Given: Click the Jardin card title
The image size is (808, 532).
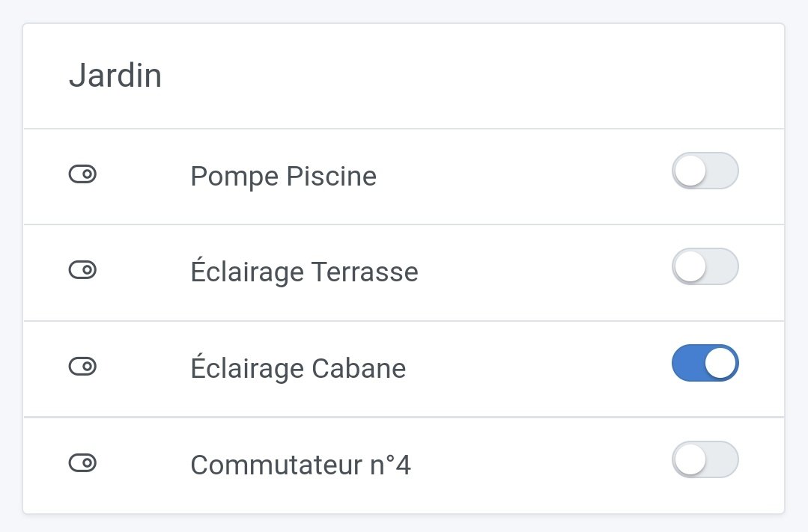Looking at the screenshot, I should point(115,76).
